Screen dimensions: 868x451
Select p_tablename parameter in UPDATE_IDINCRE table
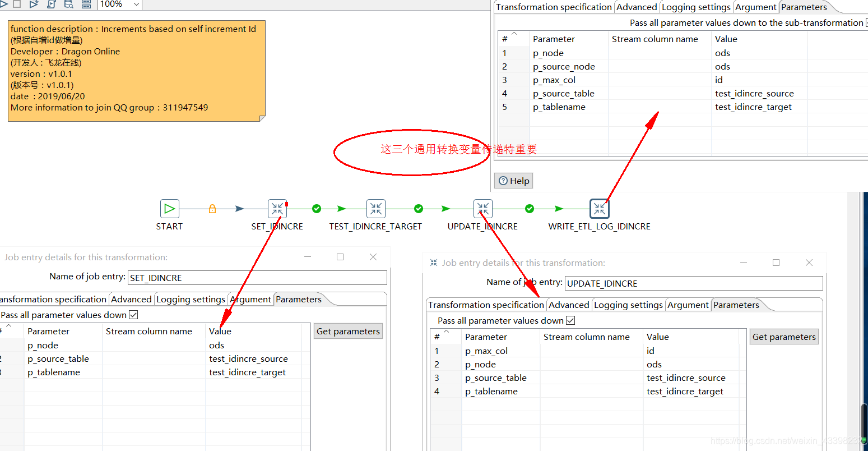[x=491, y=391]
